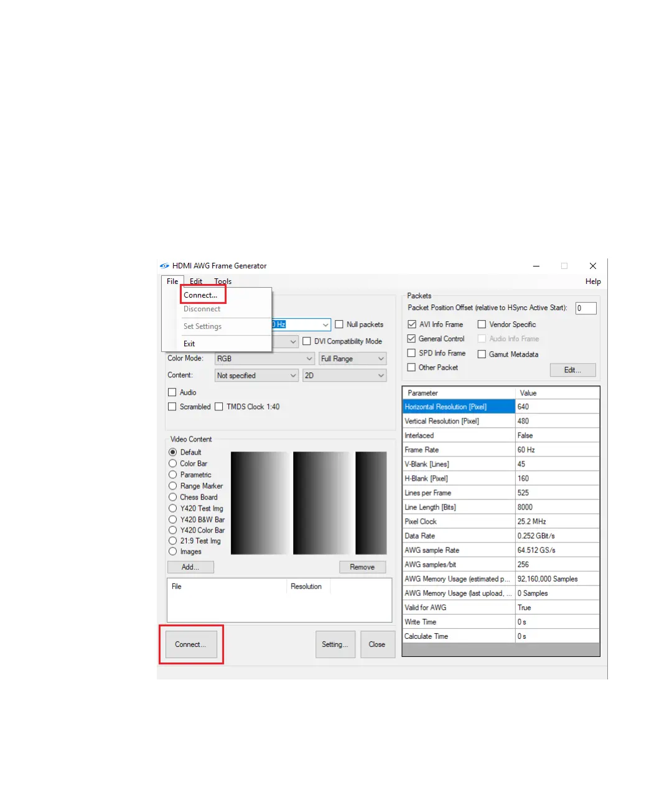Click the Vertical Resolution [Pixel] row

click(x=501, y=421)
